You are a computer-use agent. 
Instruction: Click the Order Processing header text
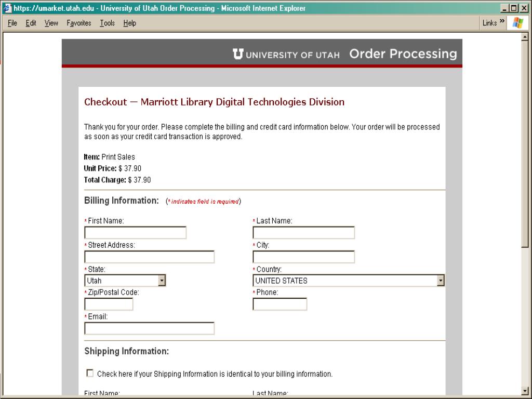click(x=403, y=54)
